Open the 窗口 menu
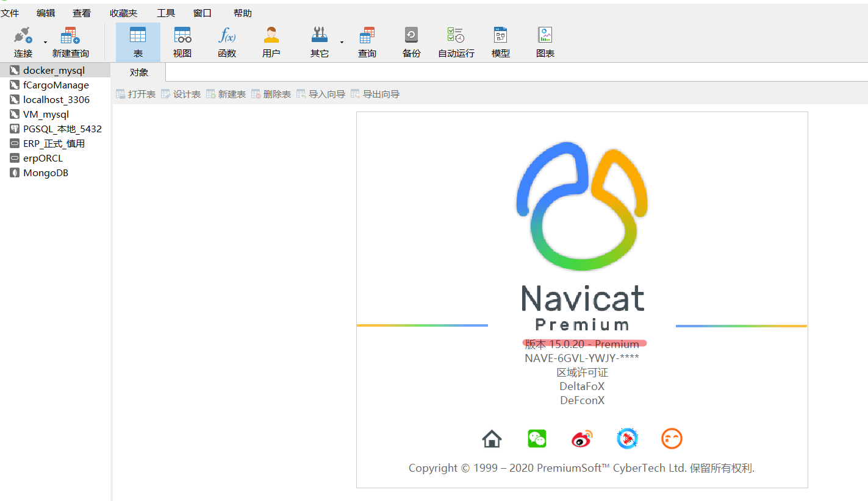 tap(203, 13)
